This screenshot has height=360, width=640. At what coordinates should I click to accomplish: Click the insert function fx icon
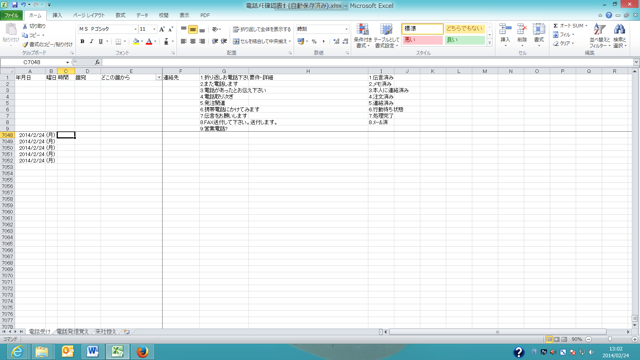point(97,62)
